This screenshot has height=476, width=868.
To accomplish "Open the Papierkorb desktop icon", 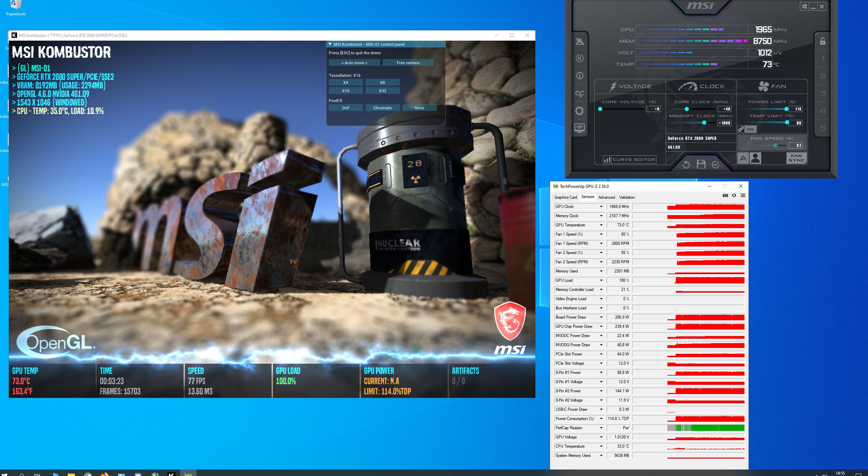I will pos(16,8).
